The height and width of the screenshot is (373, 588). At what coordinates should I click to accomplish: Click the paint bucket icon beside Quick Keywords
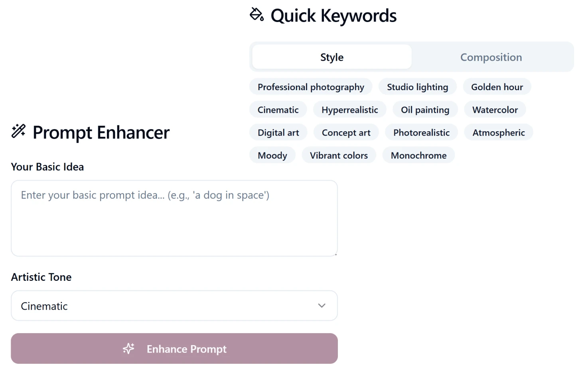(257, 15)
